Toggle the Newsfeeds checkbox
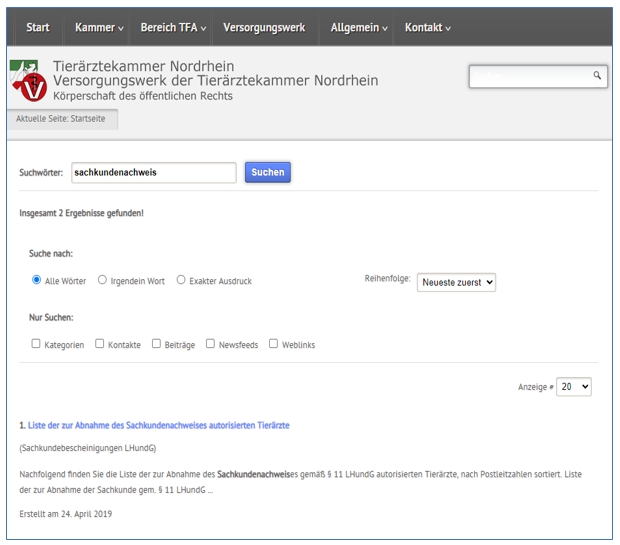Image resolution: width=620 pixels, height=545 pixels. 210,344
